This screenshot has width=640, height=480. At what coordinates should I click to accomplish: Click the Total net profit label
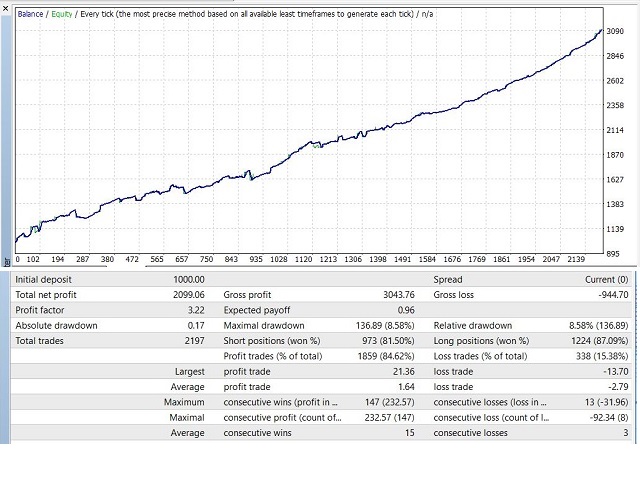46,295
